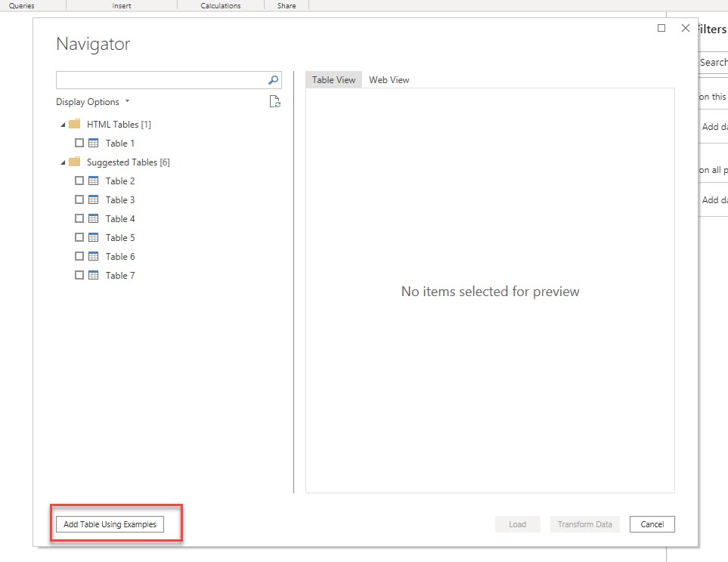Open the Insert ribbon tab
The image size is (728, 562).
pos(121,5)
